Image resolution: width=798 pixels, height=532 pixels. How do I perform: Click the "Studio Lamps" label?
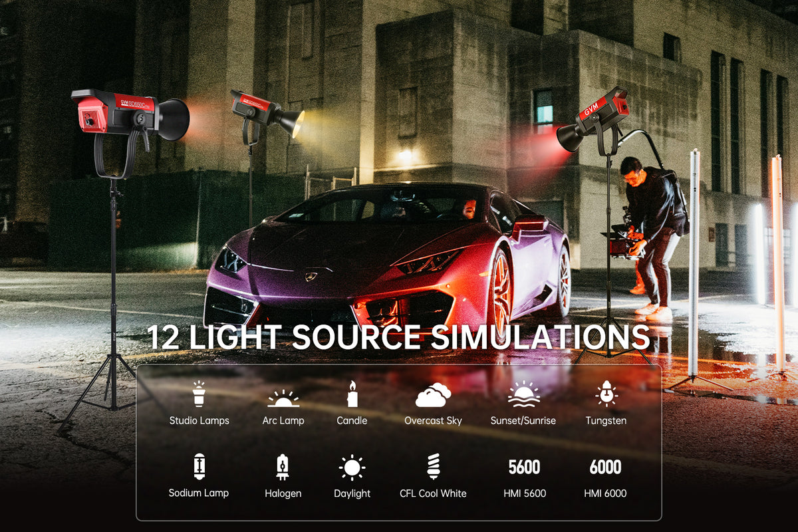point(199,420)
